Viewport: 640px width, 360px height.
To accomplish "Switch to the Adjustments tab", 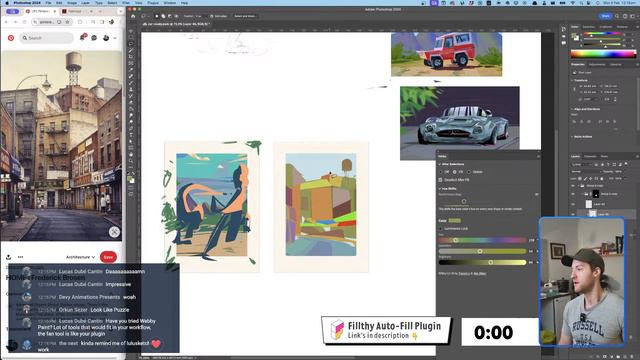I will coord(597,64).
